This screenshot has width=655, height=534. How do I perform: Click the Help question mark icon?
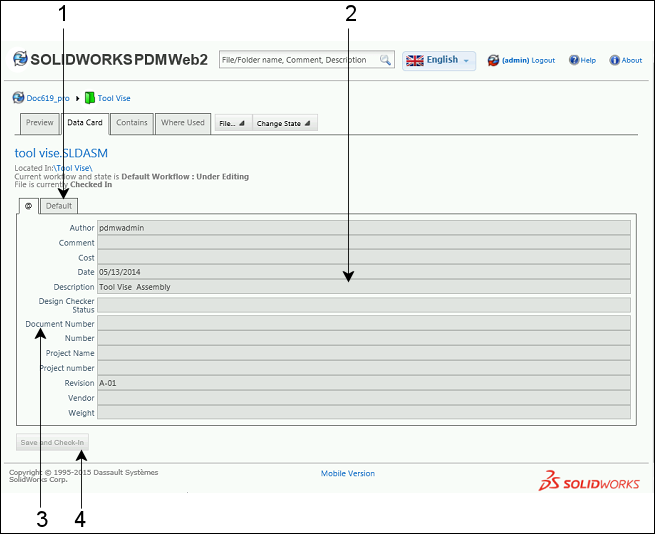[574, 60]
